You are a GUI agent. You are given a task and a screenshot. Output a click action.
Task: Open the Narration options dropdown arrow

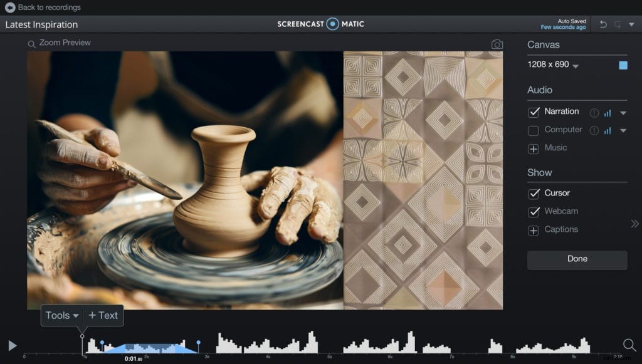623,113
